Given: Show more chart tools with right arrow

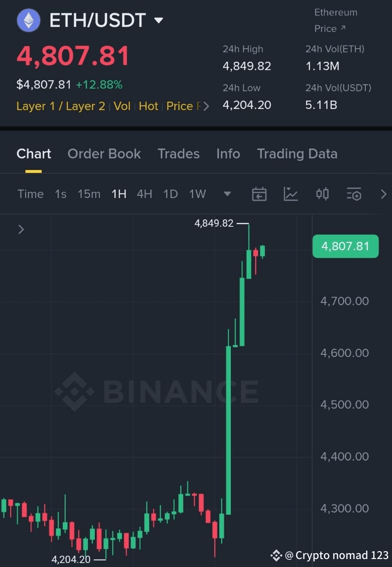Looking at the screenshot, I should click(x=384, y=194).
